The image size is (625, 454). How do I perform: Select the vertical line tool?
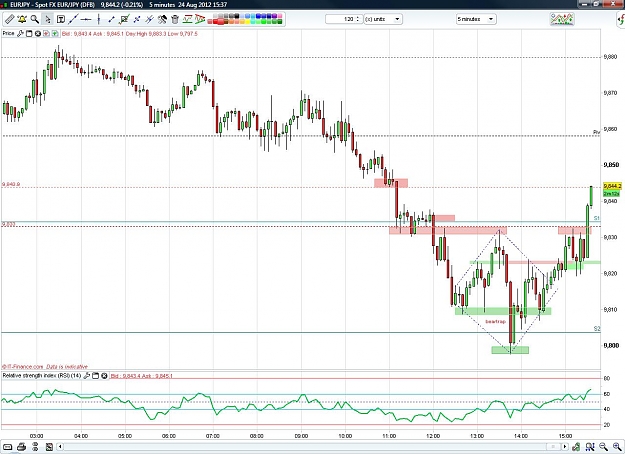point(98,19)
